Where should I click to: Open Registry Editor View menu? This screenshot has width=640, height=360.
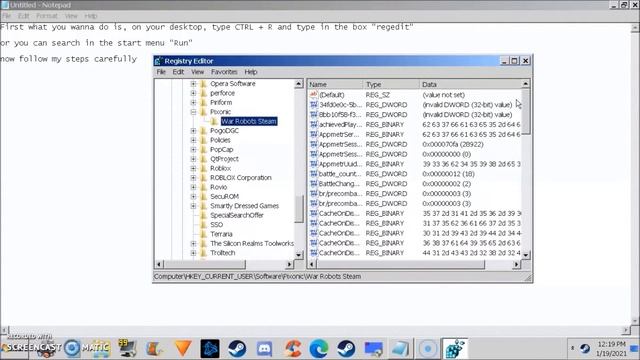[x=198, y=72]
